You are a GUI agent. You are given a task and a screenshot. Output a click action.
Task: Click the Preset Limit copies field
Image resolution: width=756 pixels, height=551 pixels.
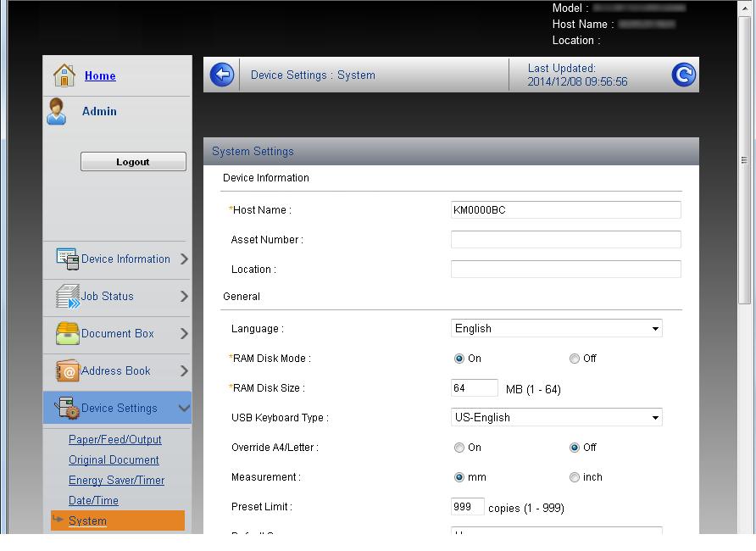[x=467, y=507]
